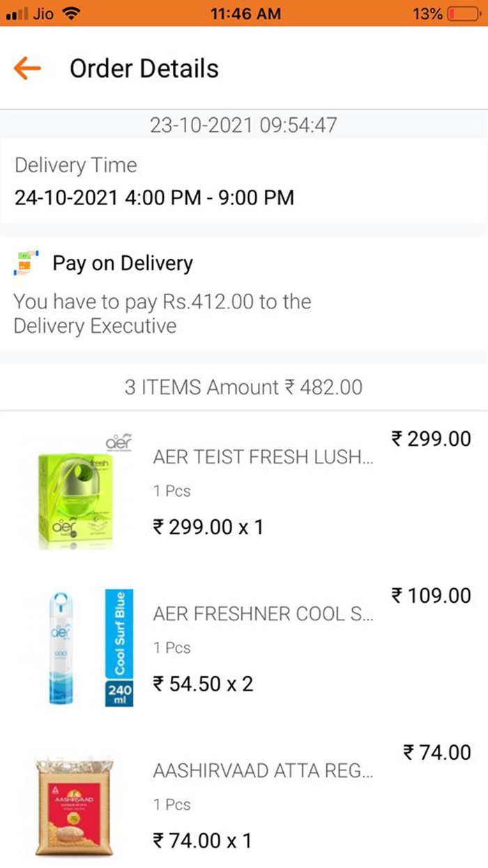Tap the Wi-Fi icon in status bar
Screen dimensions: 488x868
pyautogui.click(x=70, y=13)
